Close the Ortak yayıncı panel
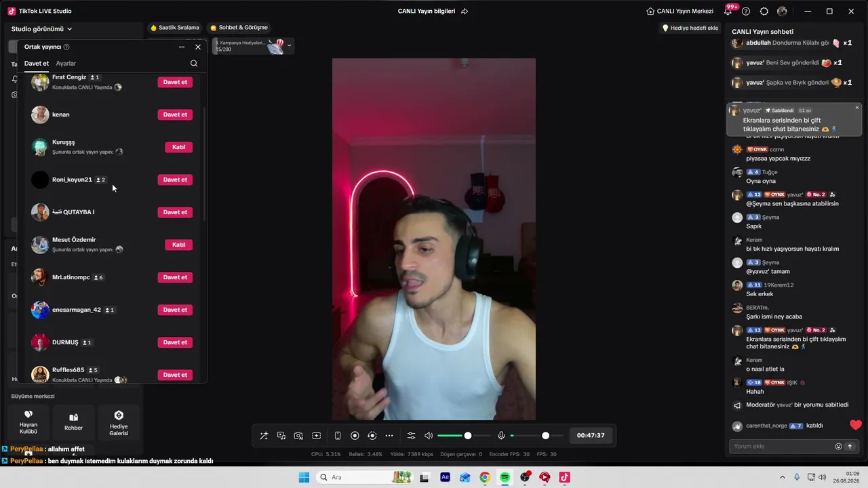The image size is (868, 488). click(198, 47)
